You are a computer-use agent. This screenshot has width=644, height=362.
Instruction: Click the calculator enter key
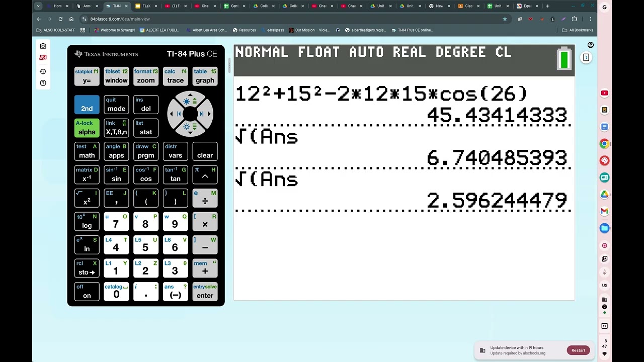[205, 292]
